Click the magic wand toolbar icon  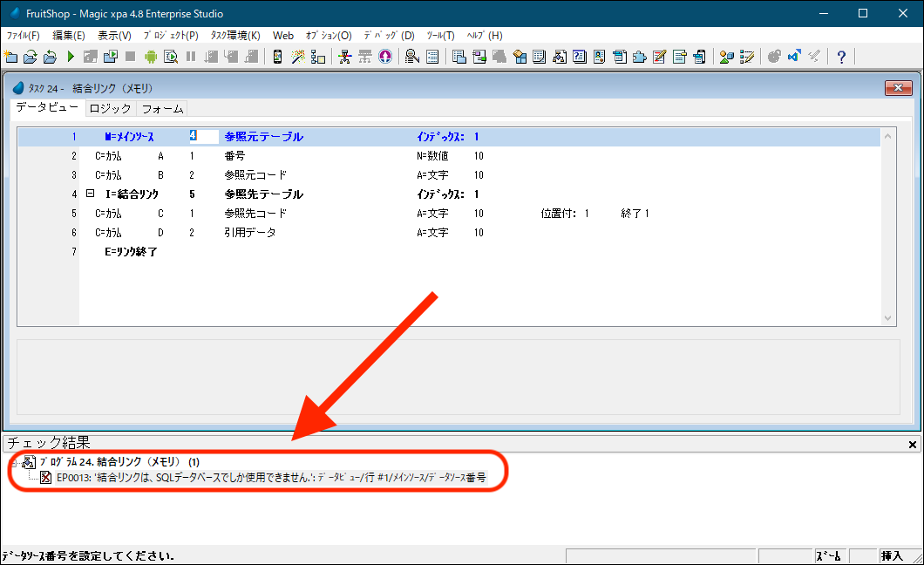pos(298,57)
